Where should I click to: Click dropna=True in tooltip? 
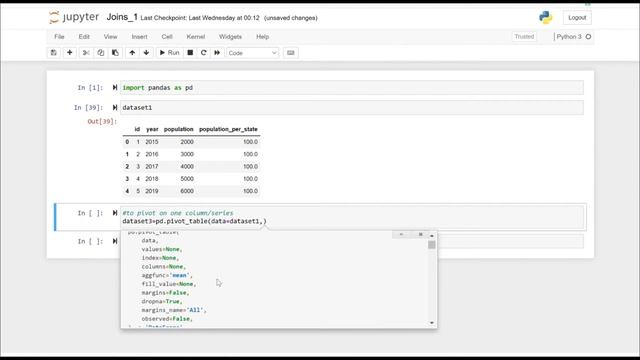162,301
